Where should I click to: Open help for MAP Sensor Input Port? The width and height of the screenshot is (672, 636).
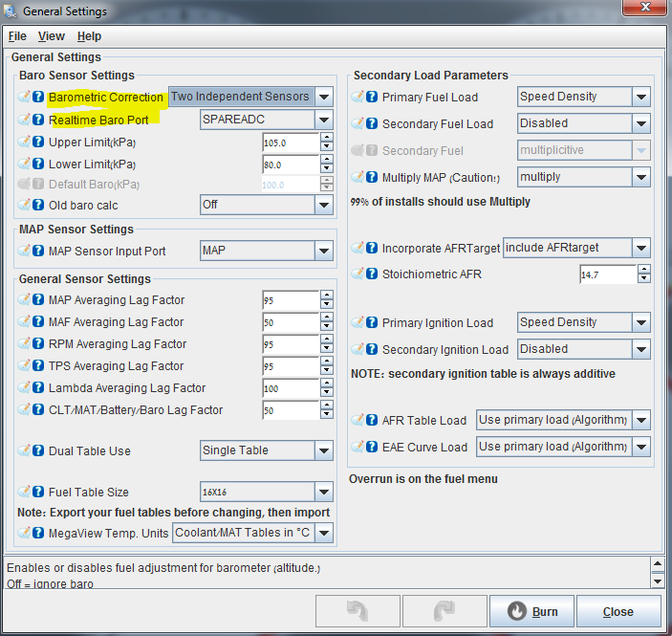pos(38,251)
